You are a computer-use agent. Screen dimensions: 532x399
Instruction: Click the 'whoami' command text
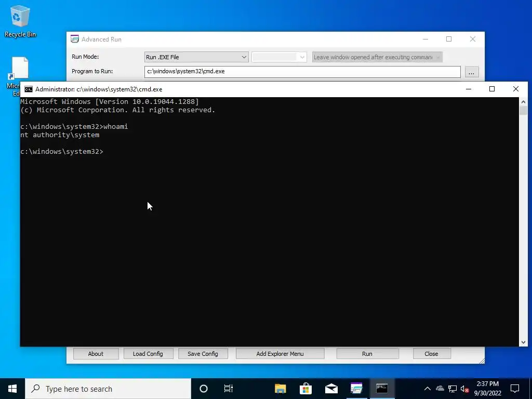click(x=116, y=127)
